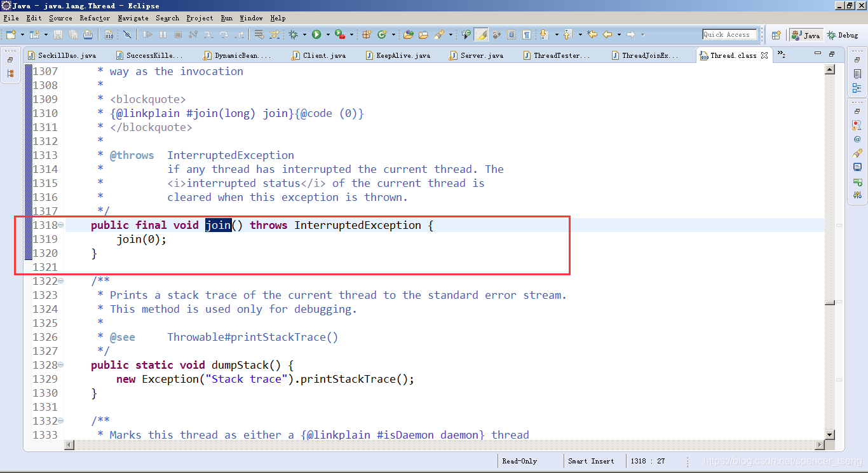Click the Next Annotation icon
Image resolution: width=868 pixels, height=473 pixels.
(543, 35)
